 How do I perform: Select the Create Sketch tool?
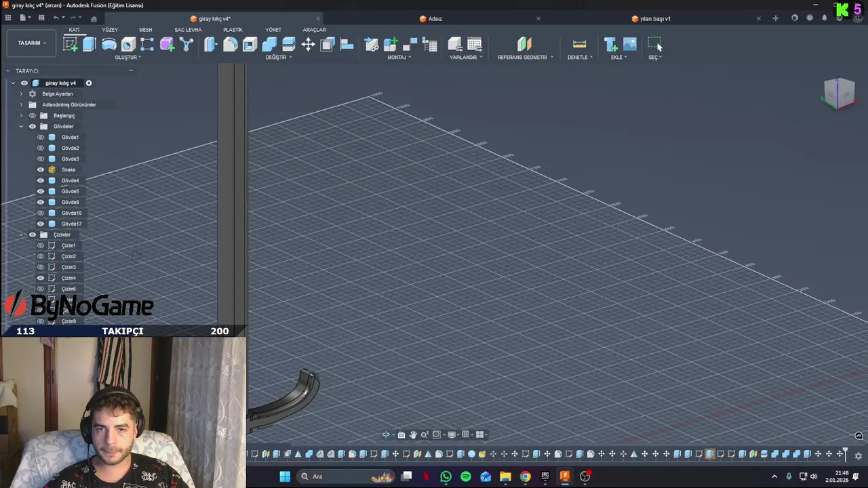(x=70, y=45)
